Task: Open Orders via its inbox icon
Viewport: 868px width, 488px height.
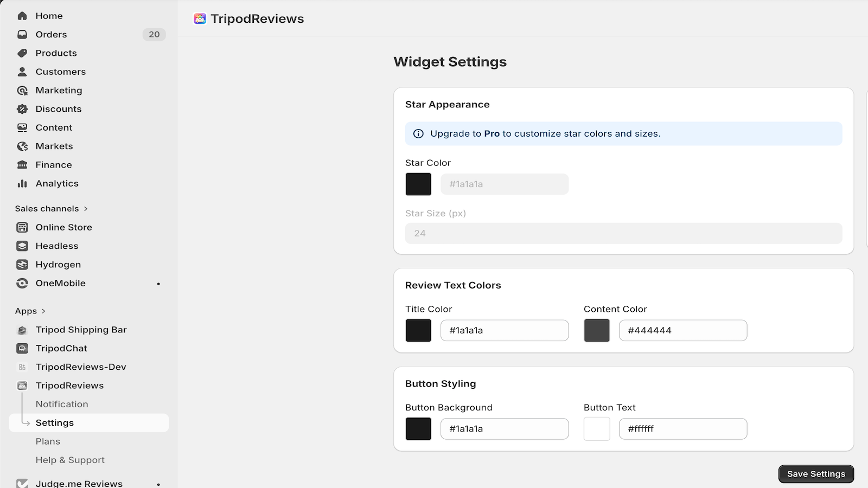Action: [22, 34]
